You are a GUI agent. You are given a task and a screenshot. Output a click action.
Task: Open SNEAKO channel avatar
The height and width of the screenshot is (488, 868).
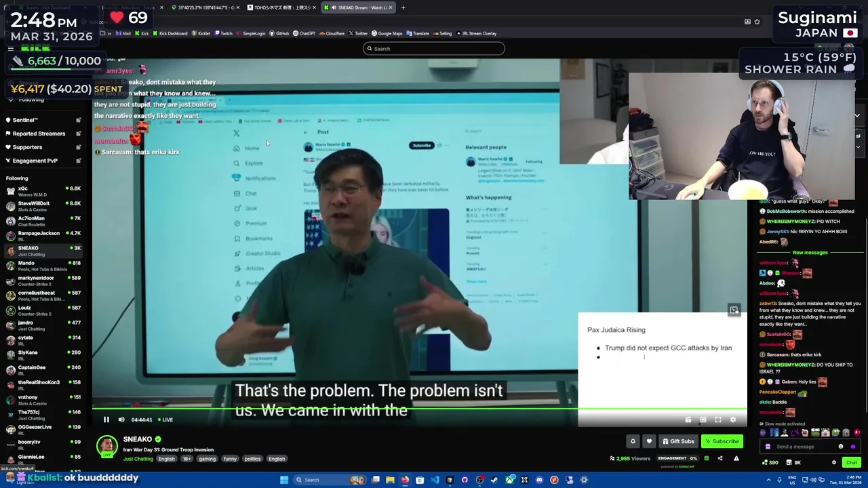(106, 446)
